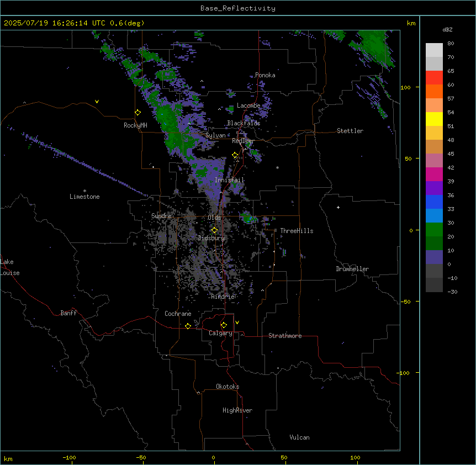The height and width of the screenshot is (465, 476).
Task: Pick the dusty pink 42-45 dBZ legend swatch
Action: (434, 161)
